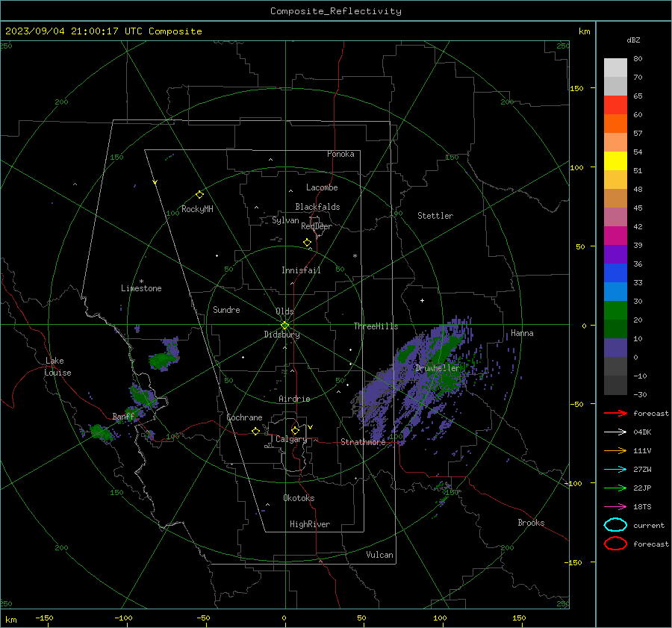Click the cyan 27ZW arrow in legend

(x=615, y=470)
